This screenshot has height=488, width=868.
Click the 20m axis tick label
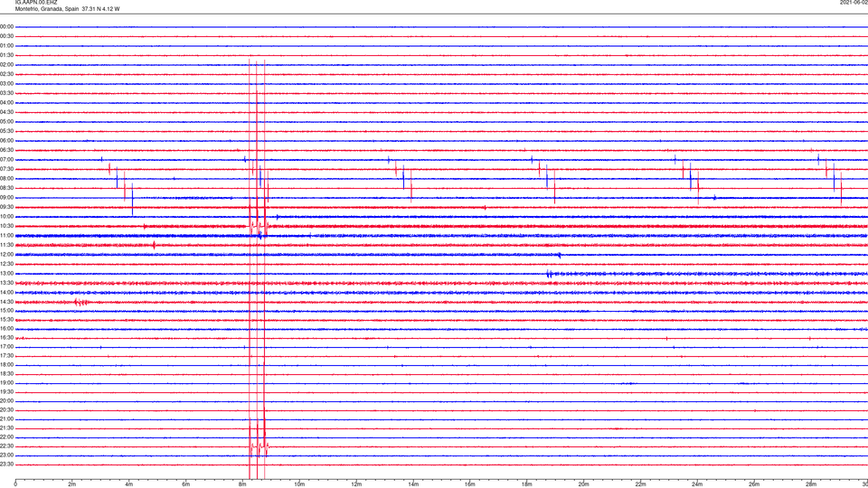tap(583, 484)
